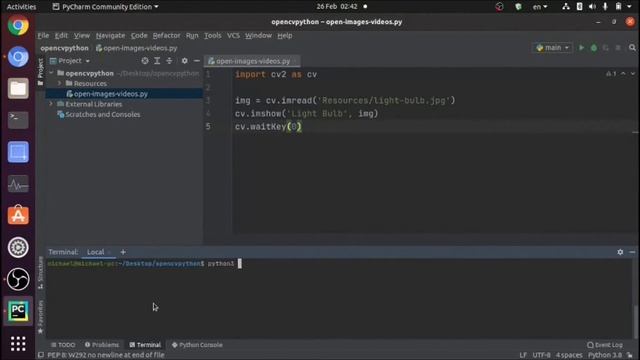Viewport: 640px width, 360px height.
Task: Open settings gear app in dock
Action: (18, 247)
